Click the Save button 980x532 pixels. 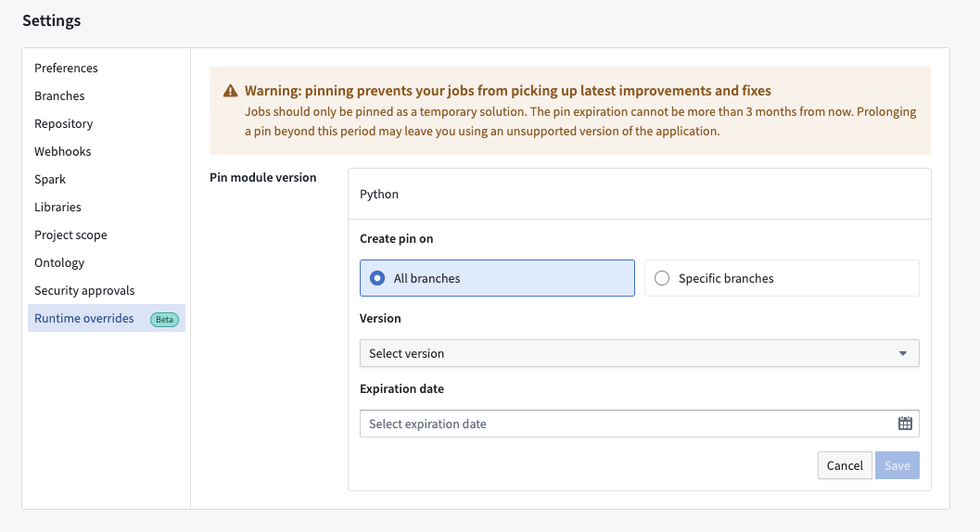coord(897,465)
